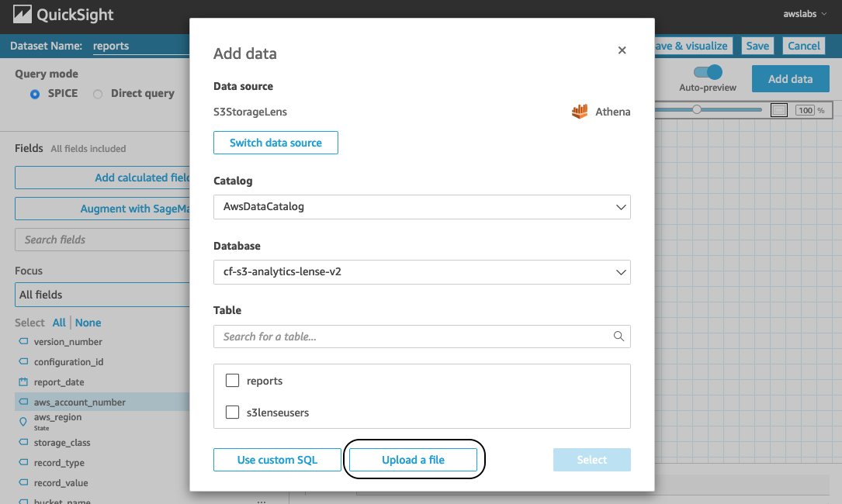Click the table search magnifier icon
The height and width of the screenshot is (504, 842).
[x=619, y=336]
